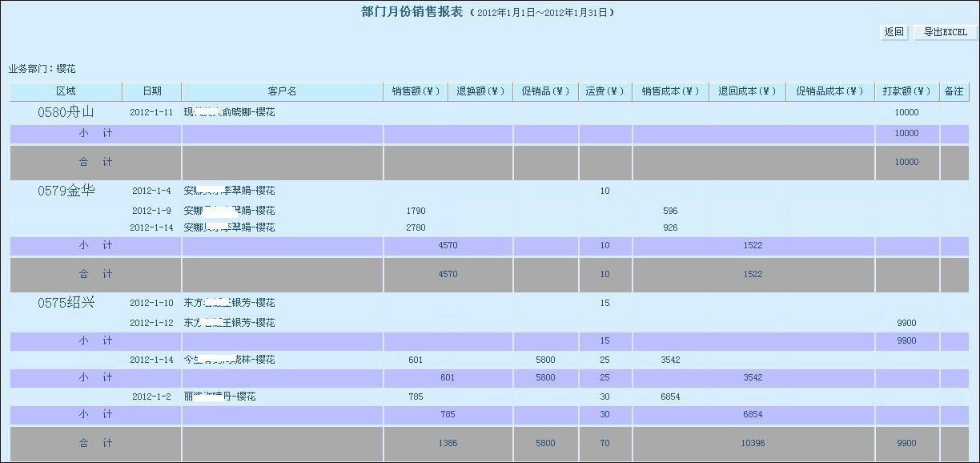Select the 0579金华 region cell

tap(66, 191)
